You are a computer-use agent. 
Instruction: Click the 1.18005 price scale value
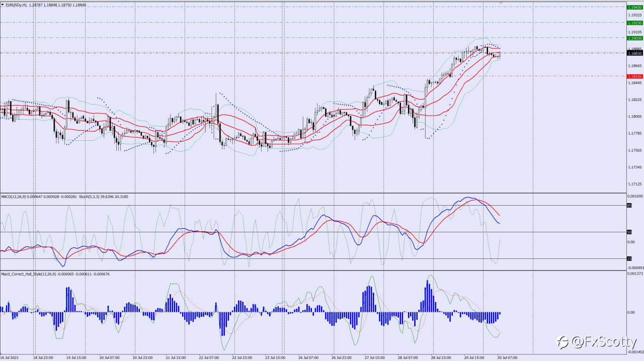click(635, 116)
